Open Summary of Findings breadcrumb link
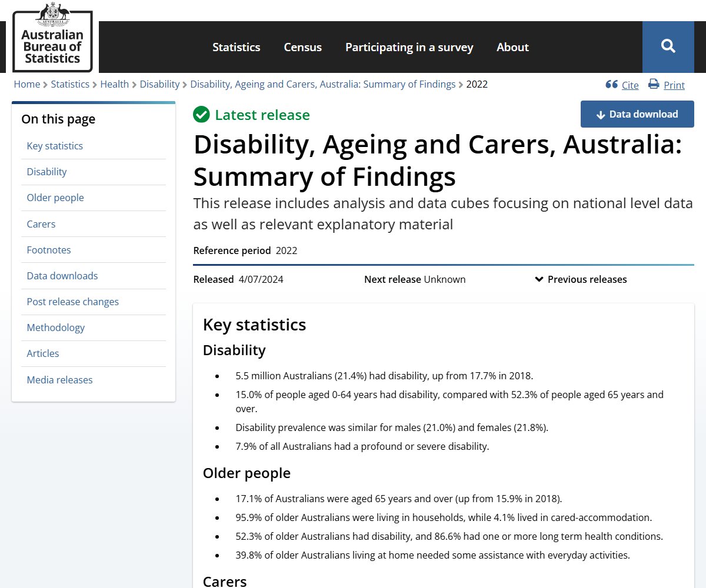The height and width of the screenshot is (588, 706). point(323,84)
